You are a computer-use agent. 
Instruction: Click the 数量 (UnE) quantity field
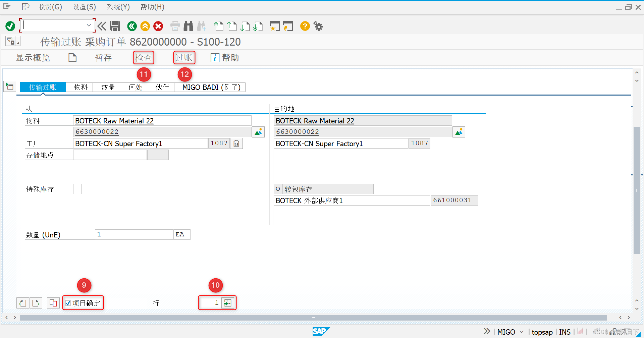(x=134, y=234)
